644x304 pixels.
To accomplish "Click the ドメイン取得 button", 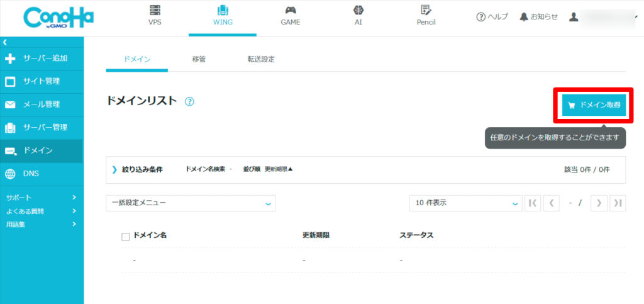I will click(x=594, y=105).
